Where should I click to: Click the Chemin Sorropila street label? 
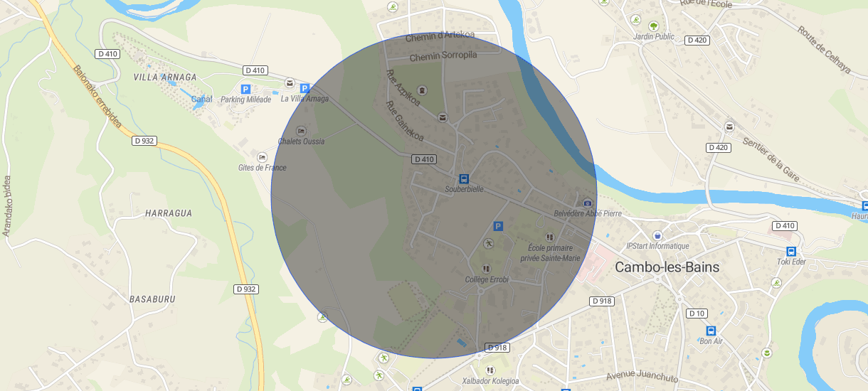click(x=443, y=55)
